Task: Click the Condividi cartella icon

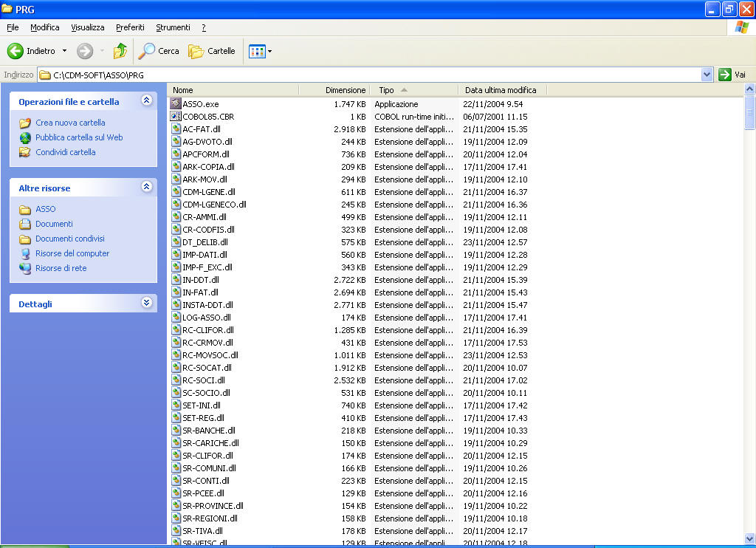Action: pyautogui.click(x=25, y=152)
